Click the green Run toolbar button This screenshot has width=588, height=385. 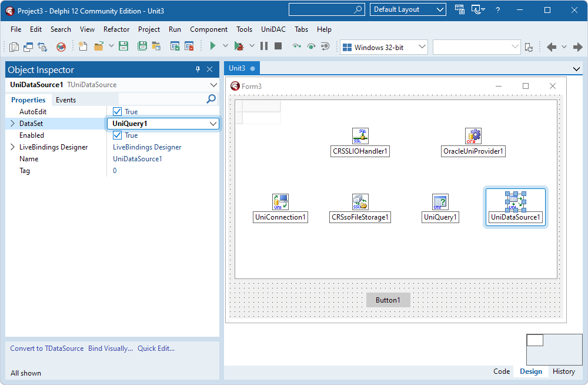213,46
